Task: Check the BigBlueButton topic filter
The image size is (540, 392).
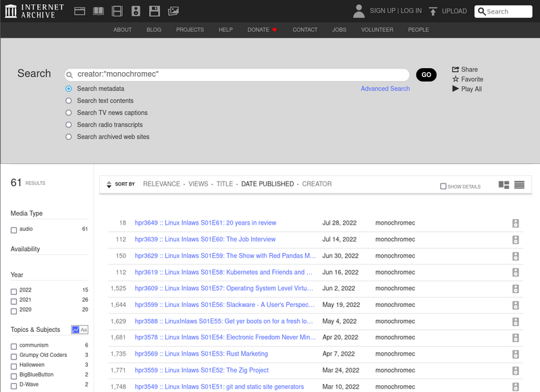Action: pyautogui.click(x=13, y=376)
